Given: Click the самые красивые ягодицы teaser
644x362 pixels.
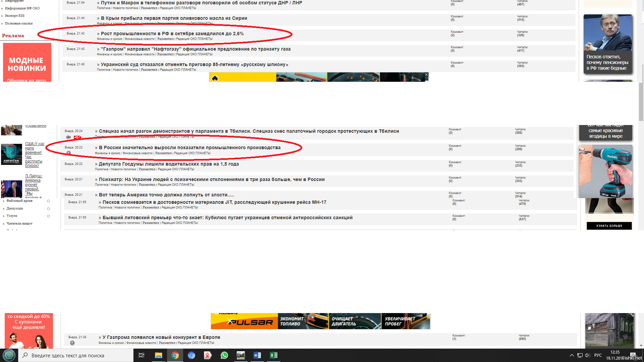Looking at the screenshot, I should pos(606,133).
